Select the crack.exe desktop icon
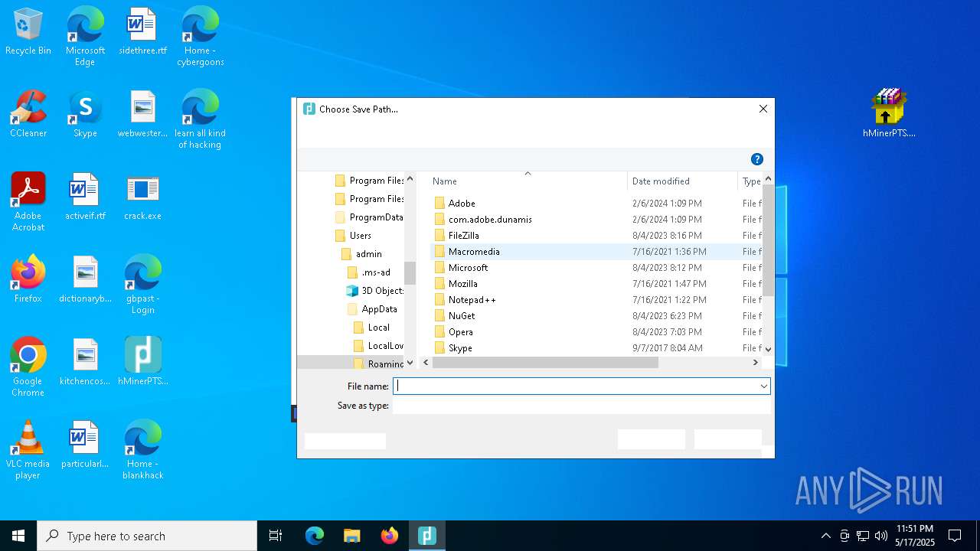 click(142, 197)
